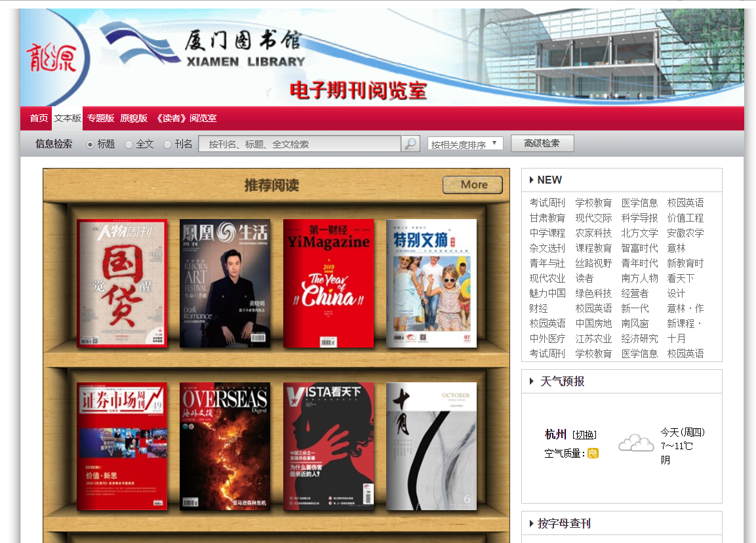Click the 十月 link in NEW list
This screenshot has height=543, width=756.
tap(676, 338)
